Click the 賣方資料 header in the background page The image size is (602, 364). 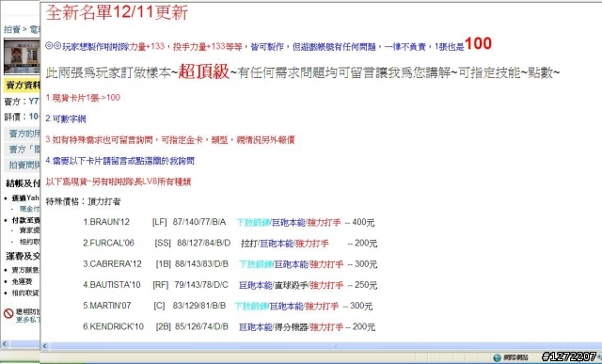23,86
